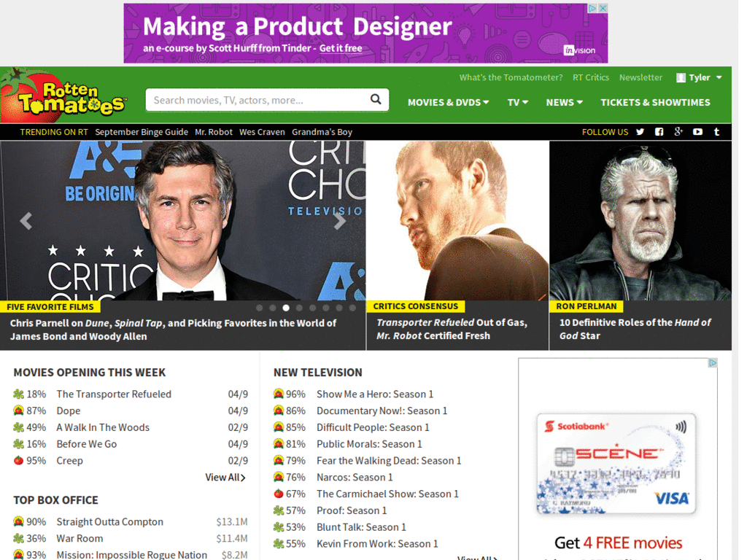Go to previous carousel slide arrow
Screen dimensions: 747x560
(x=26, y=221)
